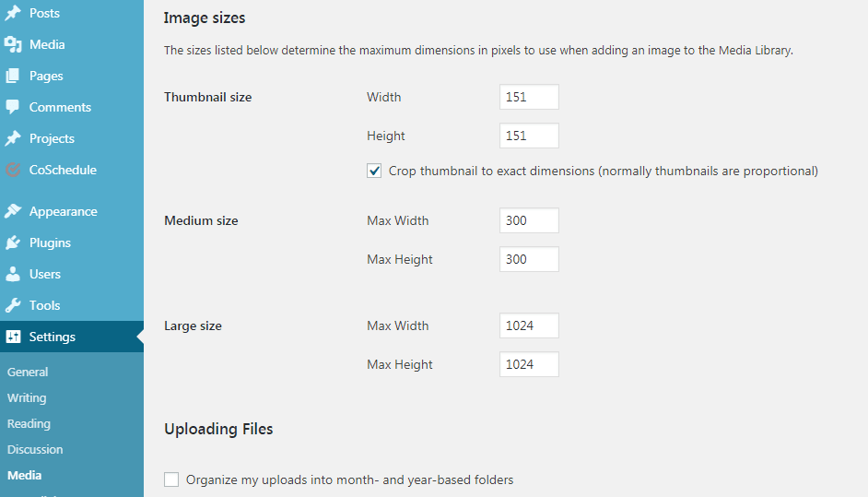
Task: Uncheck Crop thumbnail to exact dimensions
Action: (374, 171)
